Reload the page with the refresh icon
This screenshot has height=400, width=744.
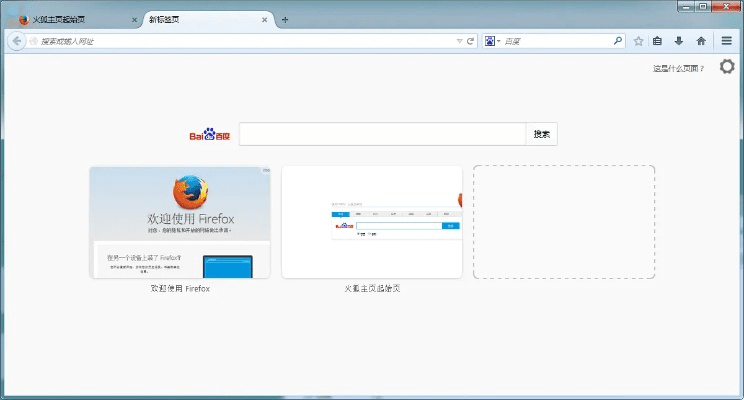470,41
